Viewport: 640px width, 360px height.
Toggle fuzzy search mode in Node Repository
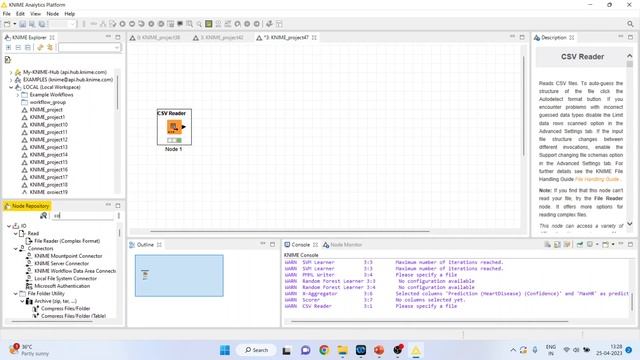coord(44,216)
